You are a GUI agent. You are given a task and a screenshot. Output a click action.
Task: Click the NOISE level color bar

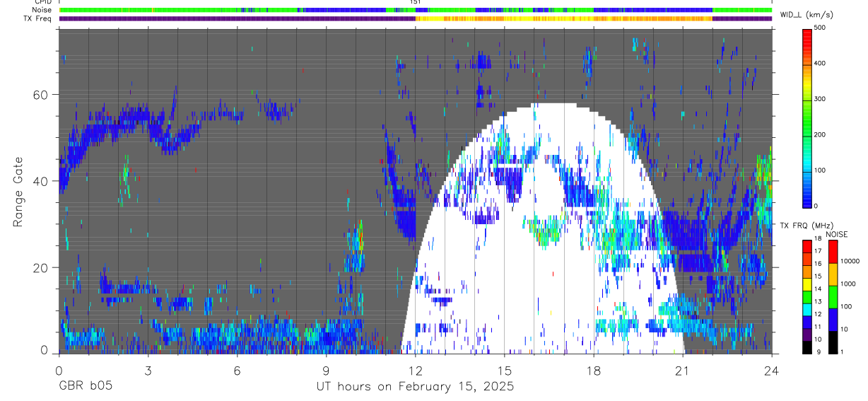click(833, 296)
